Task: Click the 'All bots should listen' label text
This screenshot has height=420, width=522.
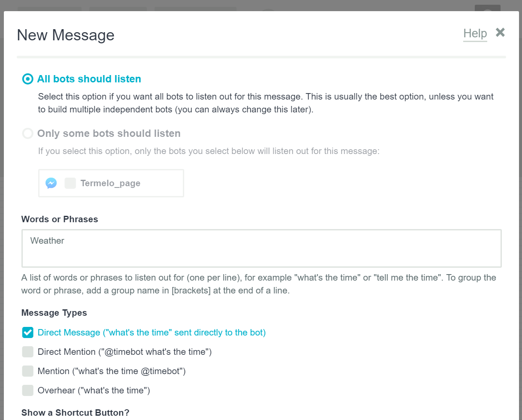Action: pos(89,79)
